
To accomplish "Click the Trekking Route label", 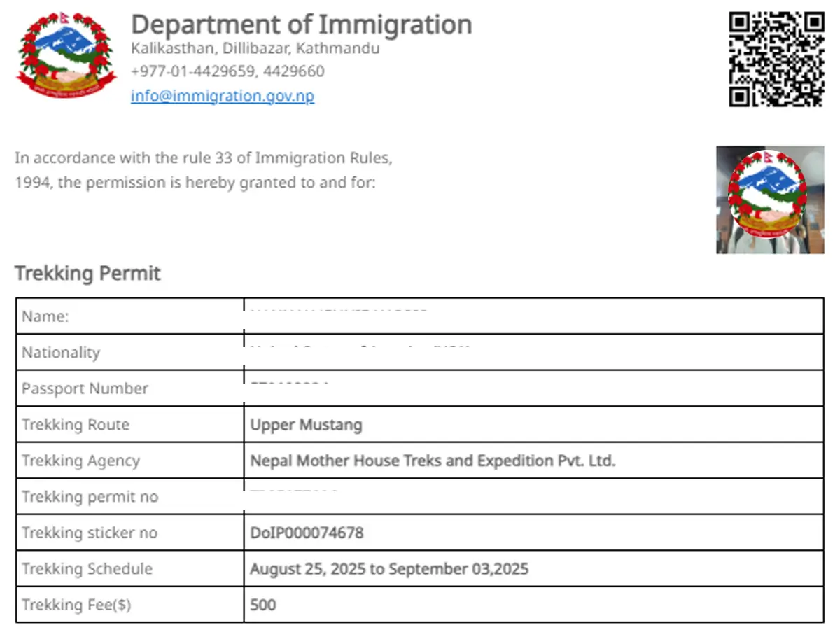I will point(76,425).
